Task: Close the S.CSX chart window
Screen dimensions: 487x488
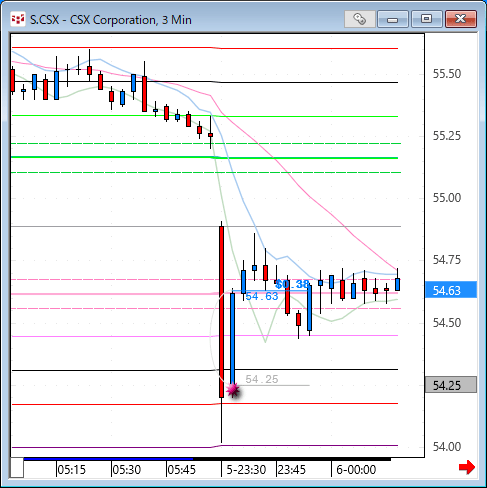Action: 461,19
